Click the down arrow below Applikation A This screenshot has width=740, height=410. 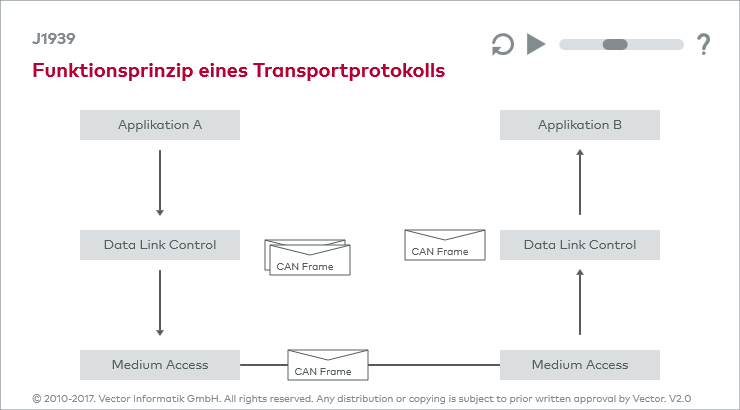pyautogui.click(x=160, y=183)
